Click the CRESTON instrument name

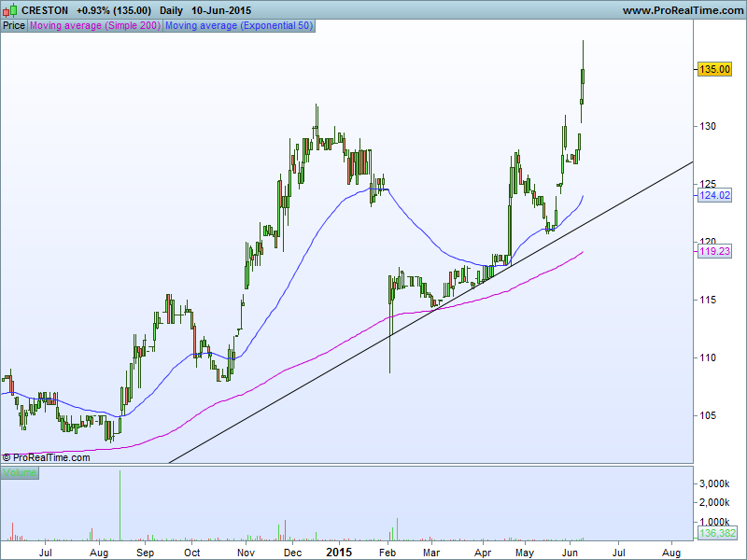pos(45,10)
